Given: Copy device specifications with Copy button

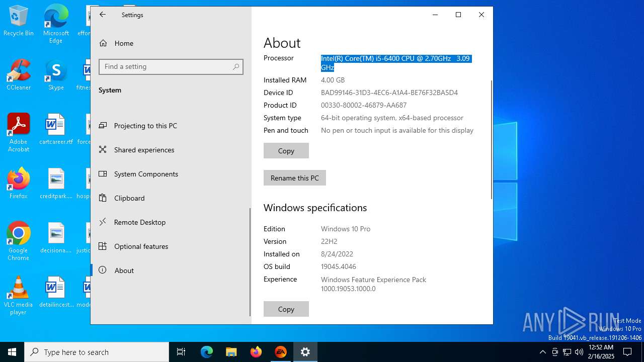Looking at the screenshot, I should tap(286, 151).
